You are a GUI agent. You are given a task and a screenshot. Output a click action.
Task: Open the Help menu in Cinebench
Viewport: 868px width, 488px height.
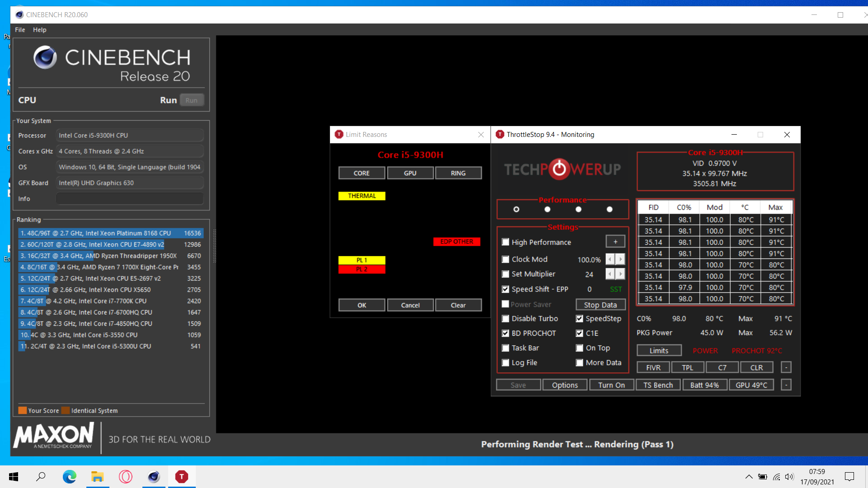pos(40,30)
